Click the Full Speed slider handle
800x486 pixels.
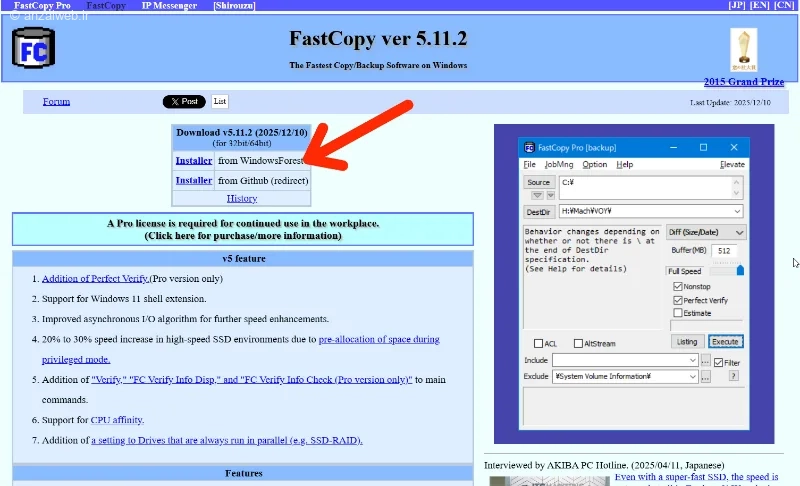pos(740,270)
